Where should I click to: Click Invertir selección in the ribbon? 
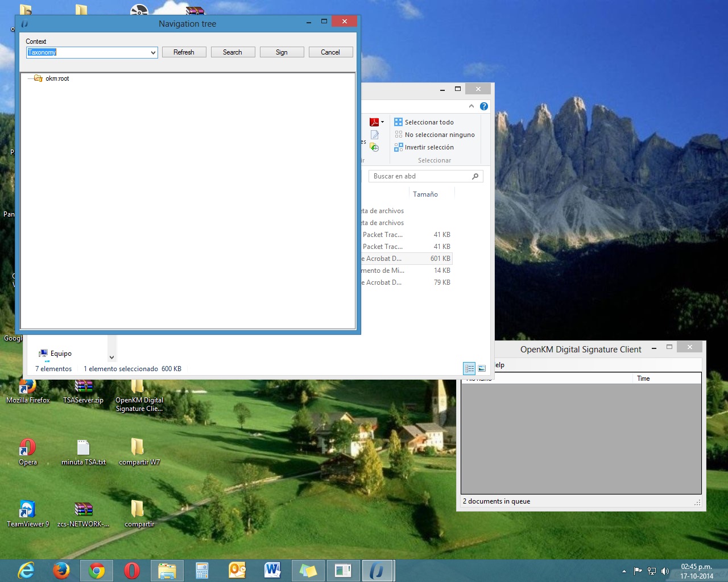[x=429, y=147]
